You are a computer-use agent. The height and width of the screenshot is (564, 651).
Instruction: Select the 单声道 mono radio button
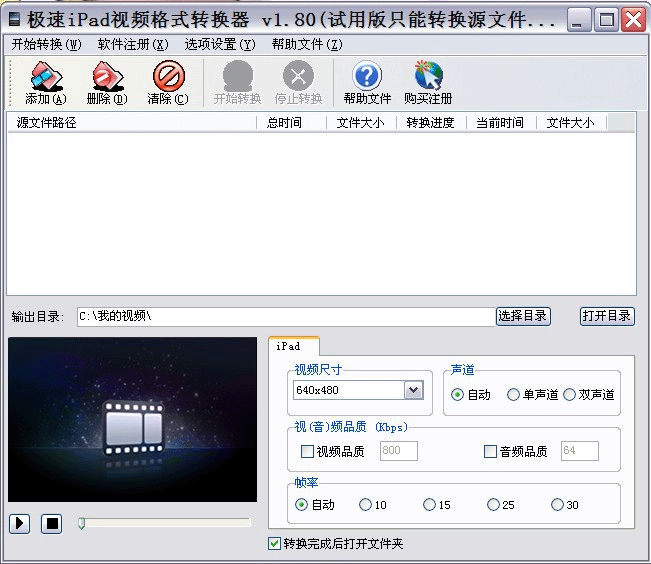click(x=514, y=395)
